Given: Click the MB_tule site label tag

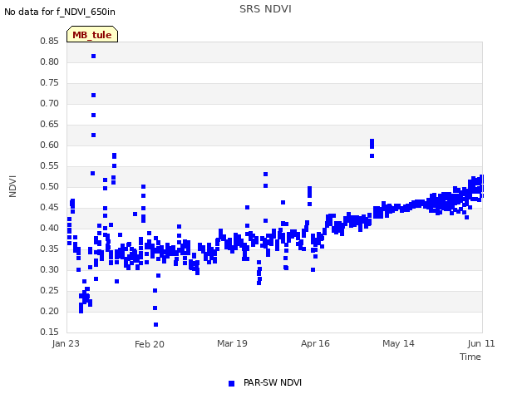Looking at the screenshot, I should (92, 34).
